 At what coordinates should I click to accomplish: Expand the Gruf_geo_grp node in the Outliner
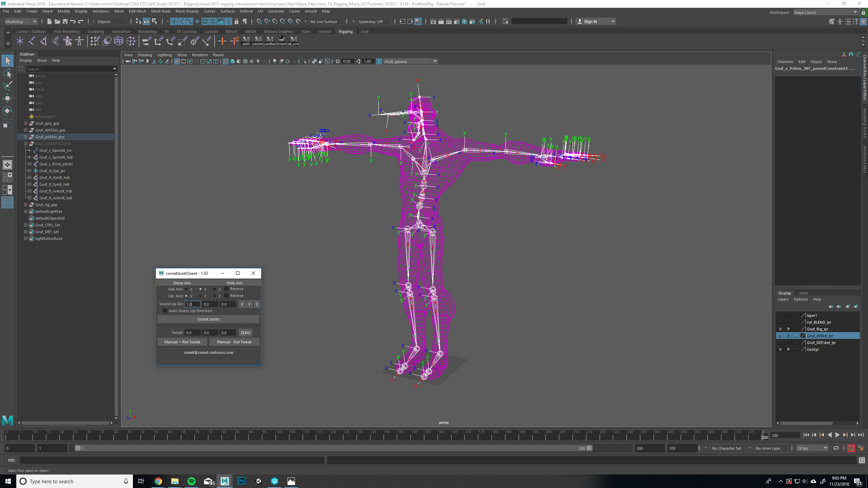pyautogui.click(x=25, y=123)
